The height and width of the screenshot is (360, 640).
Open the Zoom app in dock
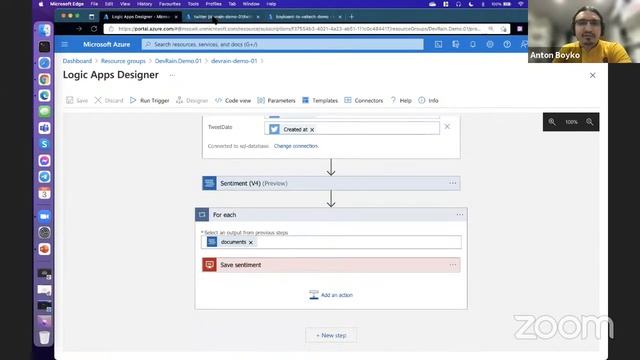44,216
